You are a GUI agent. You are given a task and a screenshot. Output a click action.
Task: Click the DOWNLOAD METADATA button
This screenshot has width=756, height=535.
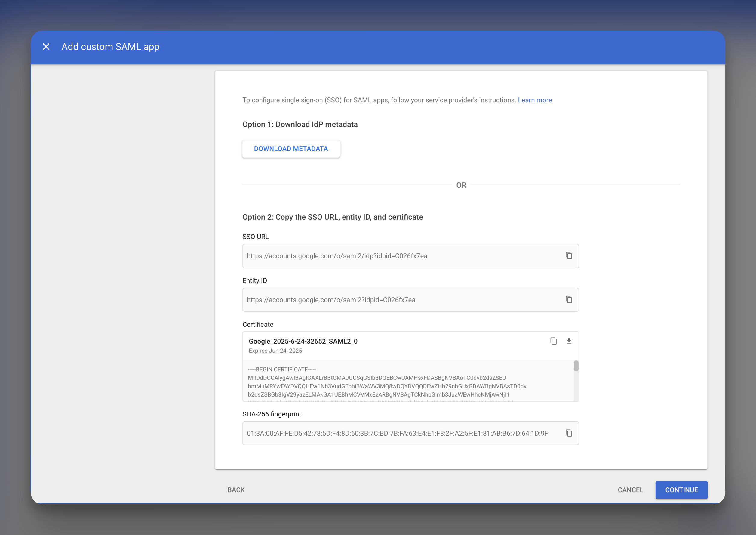click(291, 149)
